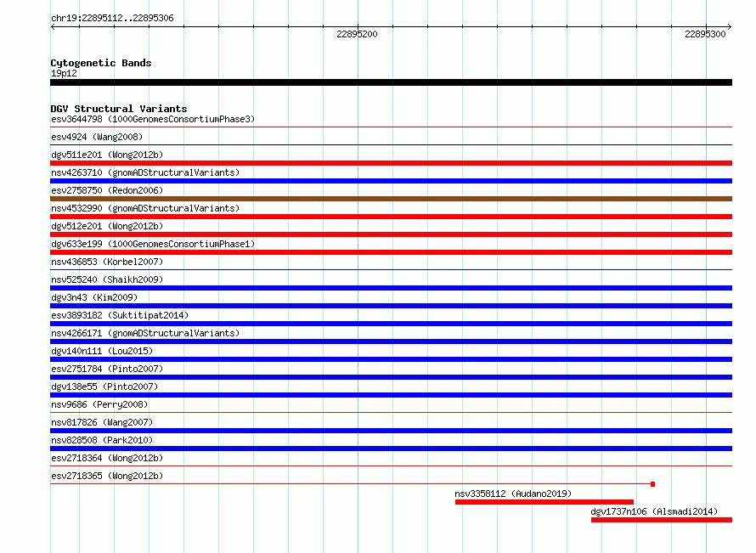Click the blue bar under nsv817826
The width and height of the screenshot is (756, 553).
[391, 431]
